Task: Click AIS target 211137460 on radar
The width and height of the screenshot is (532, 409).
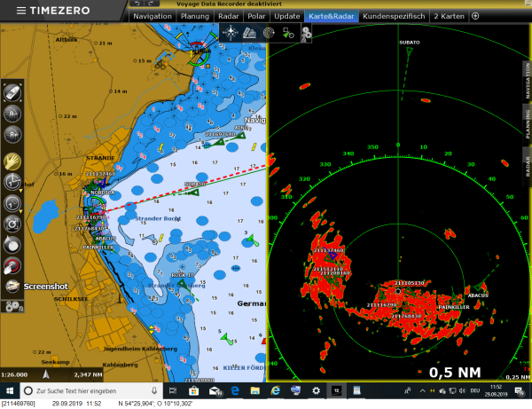Action: click(x=331, y=256)
